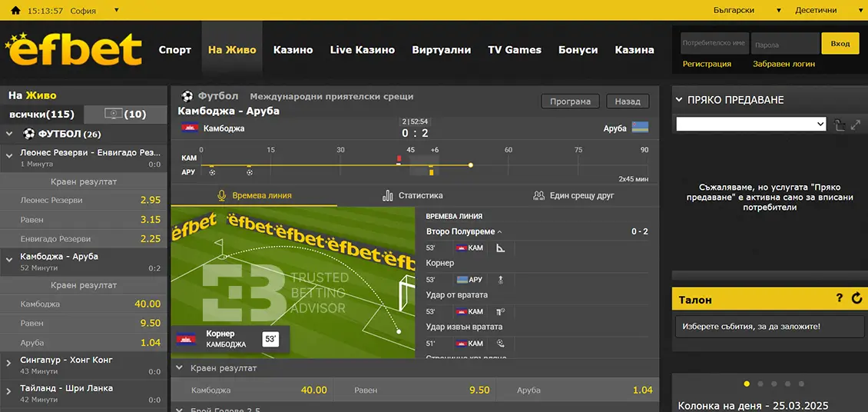The image size is (868, 412).
Task: Click the red card marker on КАМ timeline
Action: coord(399,159)
